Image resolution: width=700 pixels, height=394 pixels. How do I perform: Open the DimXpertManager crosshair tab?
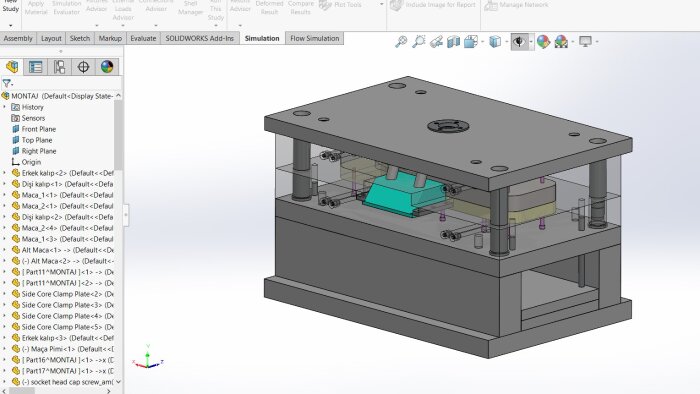tap(83, 67)
